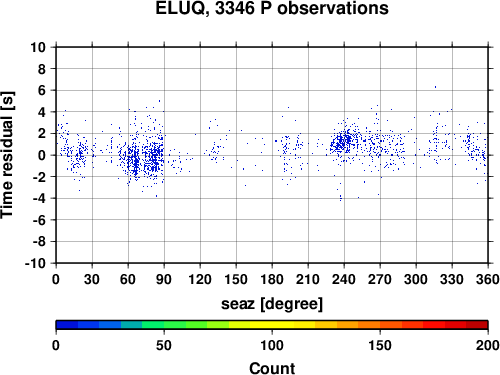
Task: Click the dark blue colorbar segment at 0
Action: [x=67, y=325]
